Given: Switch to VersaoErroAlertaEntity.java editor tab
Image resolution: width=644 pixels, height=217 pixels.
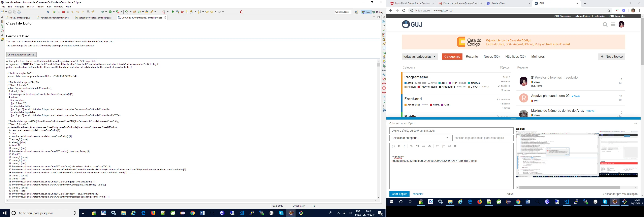Looking at the screenshot, I should 54,18.
